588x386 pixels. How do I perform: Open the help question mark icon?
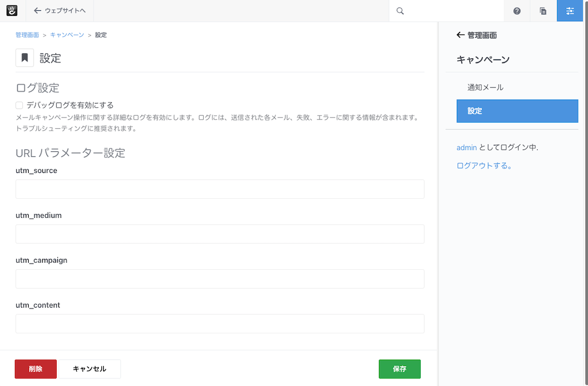pos(517,11)
